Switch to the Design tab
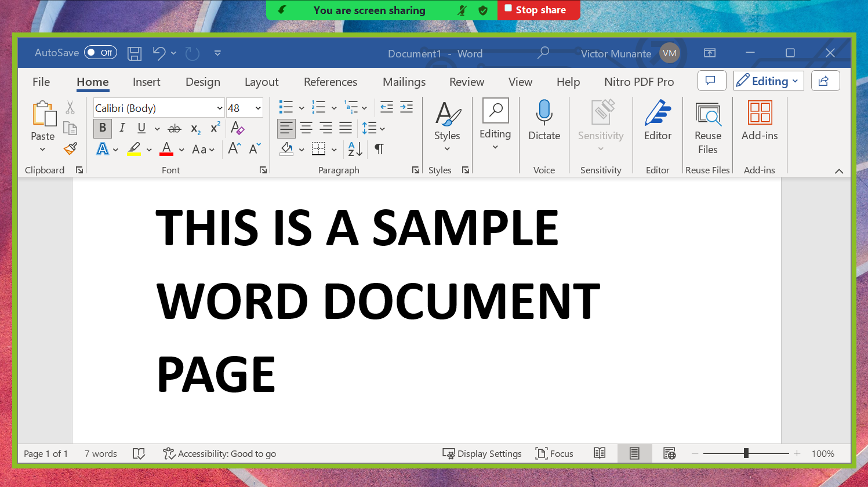Viewport: 868px width, 487px height. (203, 82)
